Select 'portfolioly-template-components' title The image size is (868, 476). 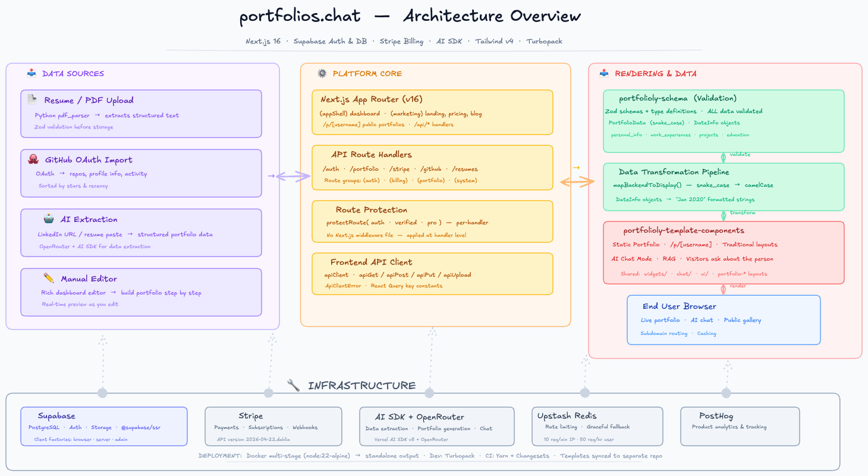pos(684,230)
